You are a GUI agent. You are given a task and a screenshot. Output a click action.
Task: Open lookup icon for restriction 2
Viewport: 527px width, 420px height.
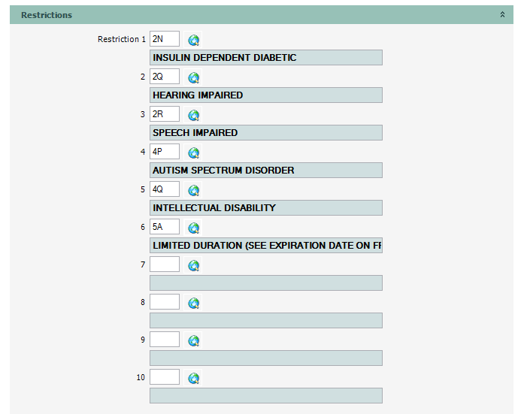193,77
